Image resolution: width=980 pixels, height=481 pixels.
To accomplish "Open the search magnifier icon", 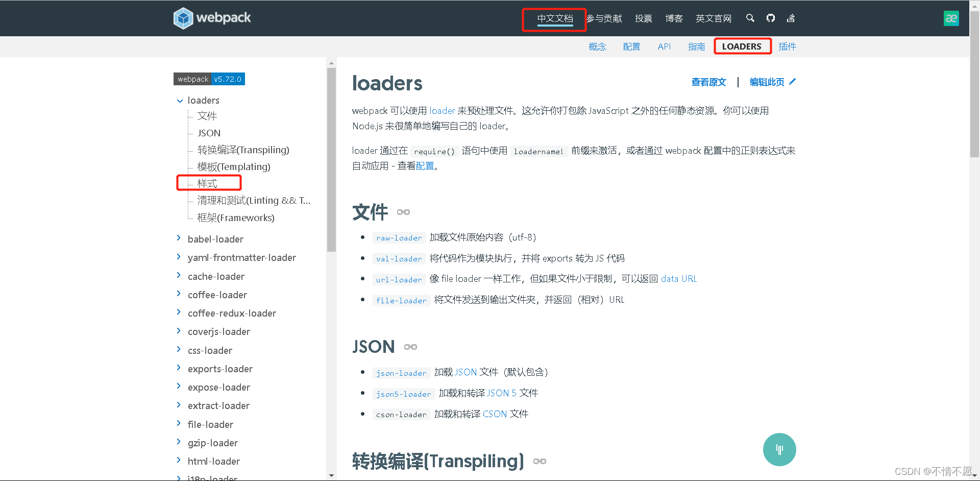I will click(x=750, y=18).
